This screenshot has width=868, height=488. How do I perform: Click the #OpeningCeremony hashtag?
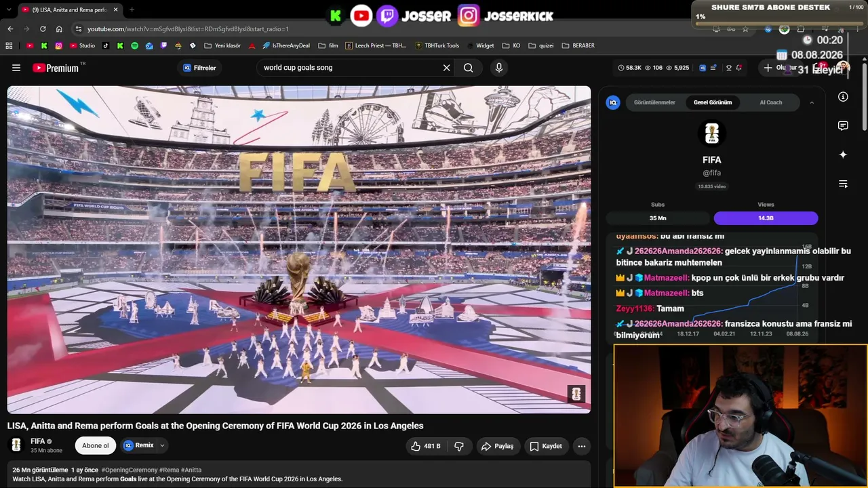point(130,470)
